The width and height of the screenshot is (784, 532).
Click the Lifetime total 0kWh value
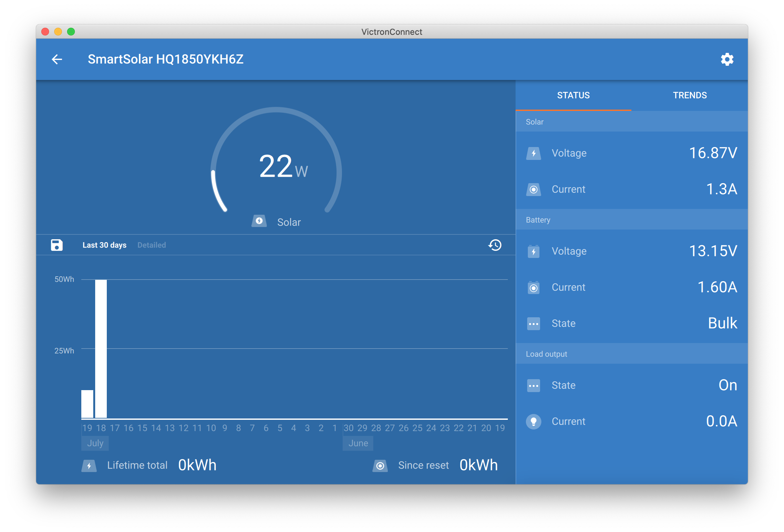197,465
